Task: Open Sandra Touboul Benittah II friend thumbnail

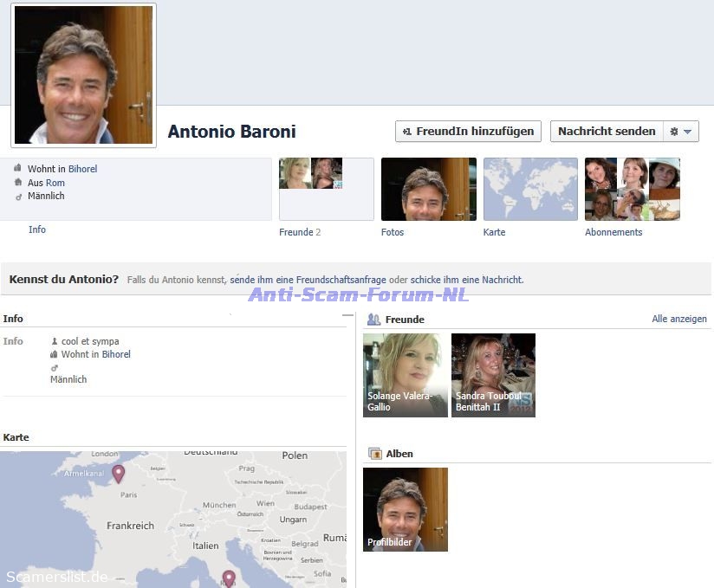Action: 493,375
